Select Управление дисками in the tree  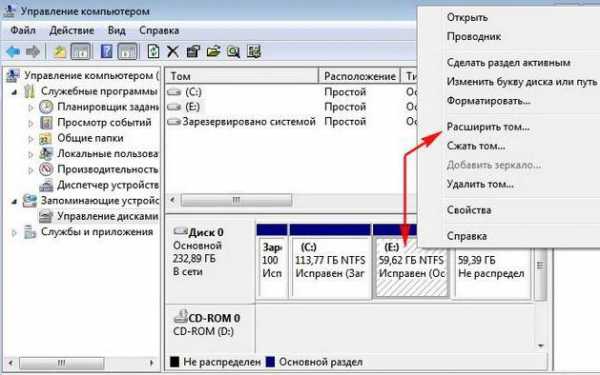[x=108, y=216]
